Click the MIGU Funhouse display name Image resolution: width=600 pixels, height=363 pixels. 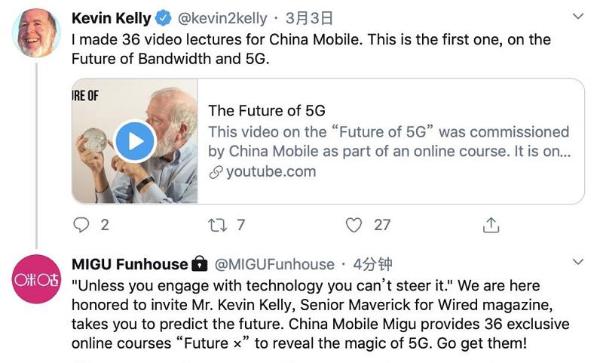130,264
